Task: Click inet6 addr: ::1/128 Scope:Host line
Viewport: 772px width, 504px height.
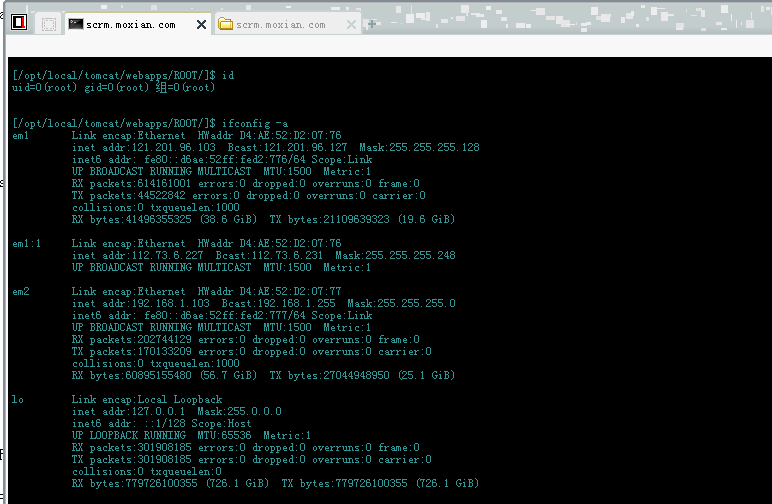Action: 161,423
